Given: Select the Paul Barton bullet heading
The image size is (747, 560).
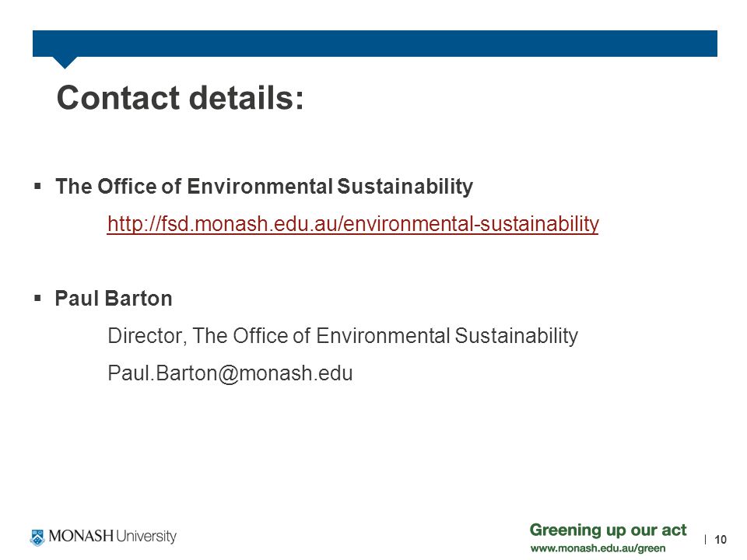Looking at the screenshot, I should [x=114, y=299].
